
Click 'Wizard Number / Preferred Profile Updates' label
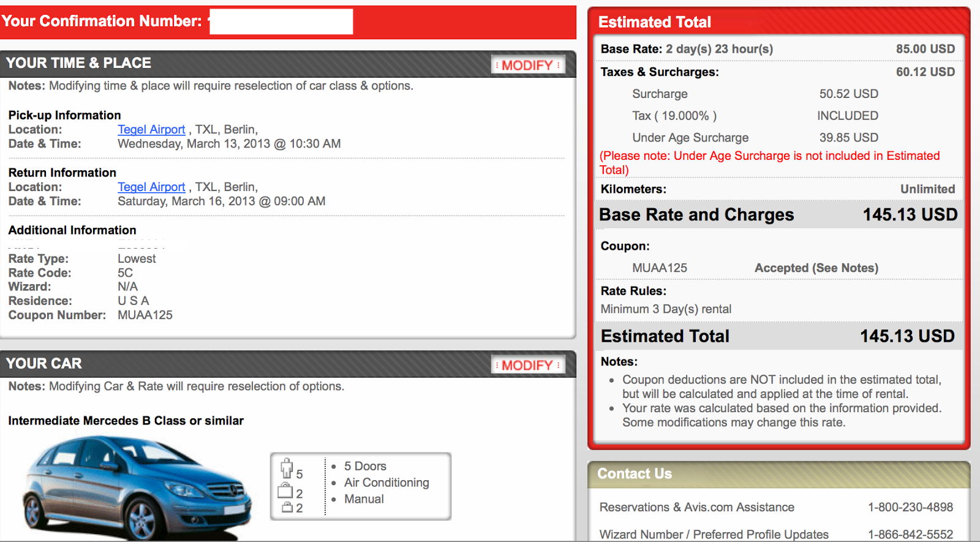pyautogui.click(x=714, y=535)
